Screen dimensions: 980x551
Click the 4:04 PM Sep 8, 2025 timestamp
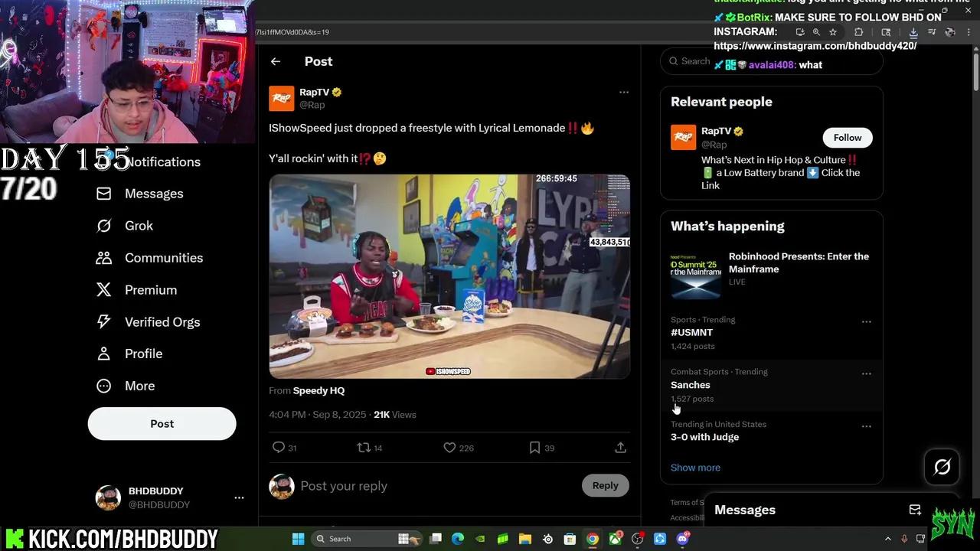pos(318,415)
